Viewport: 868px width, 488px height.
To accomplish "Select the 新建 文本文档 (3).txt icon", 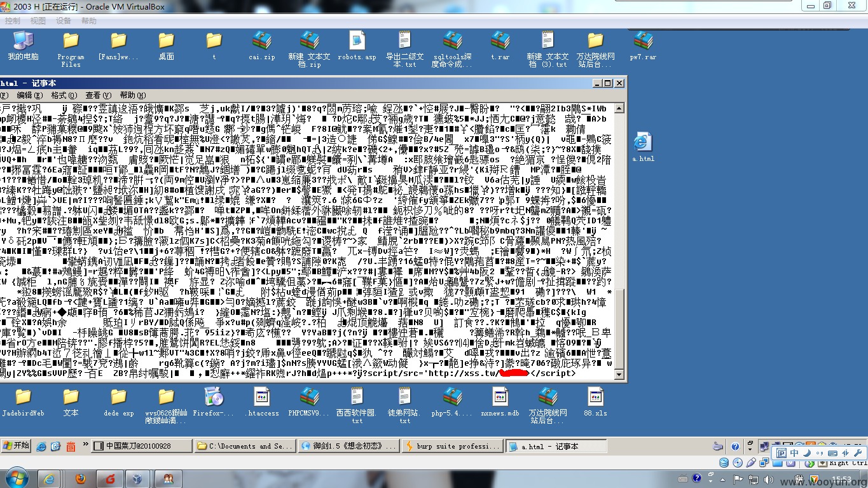I will pos(548,50).
